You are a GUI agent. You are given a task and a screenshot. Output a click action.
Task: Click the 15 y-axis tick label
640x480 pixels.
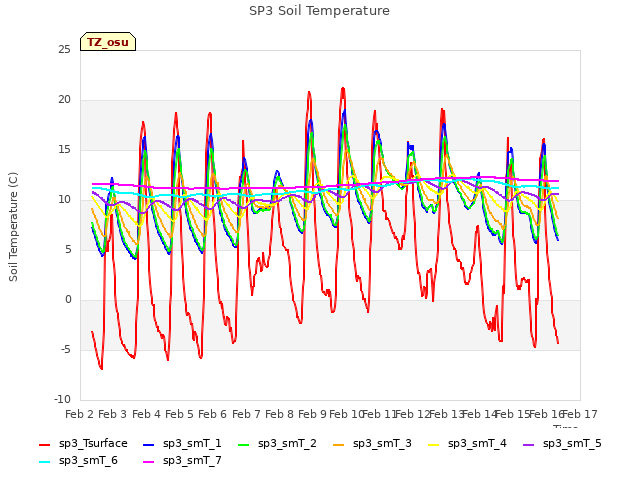click(x=64, y=150)
